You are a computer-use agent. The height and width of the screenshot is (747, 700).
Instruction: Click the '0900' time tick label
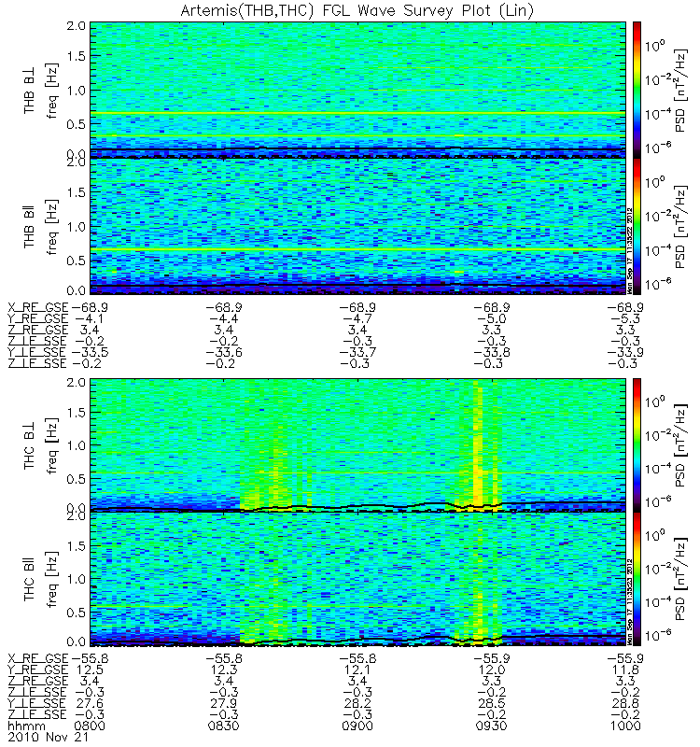[357, 726]
